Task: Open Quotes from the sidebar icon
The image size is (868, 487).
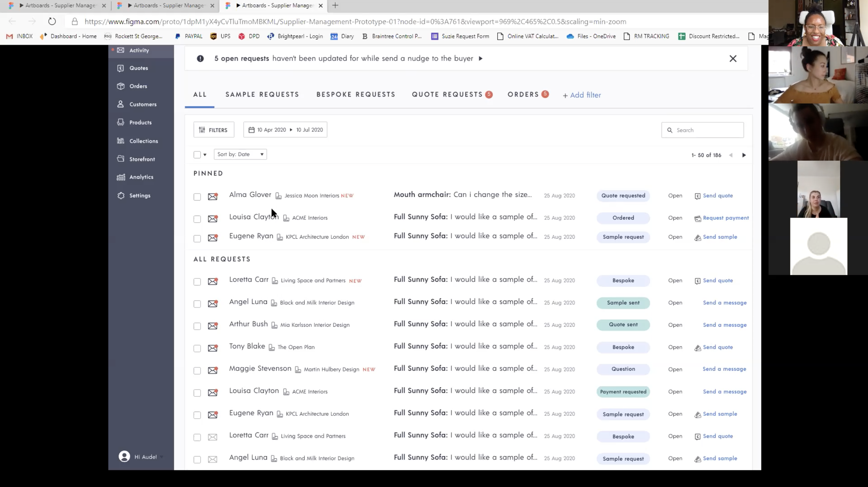Action: tap(120, 68)
